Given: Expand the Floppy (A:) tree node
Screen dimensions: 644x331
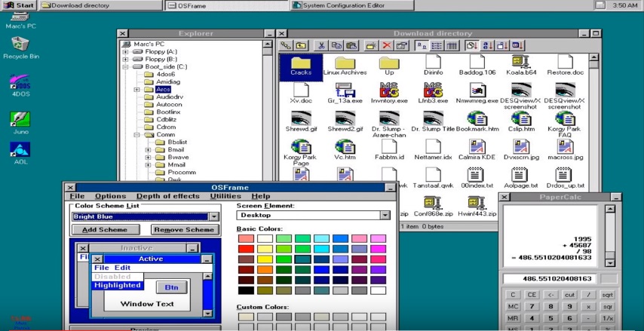Looking at the screenshot, I should click(x=125, y=52).
